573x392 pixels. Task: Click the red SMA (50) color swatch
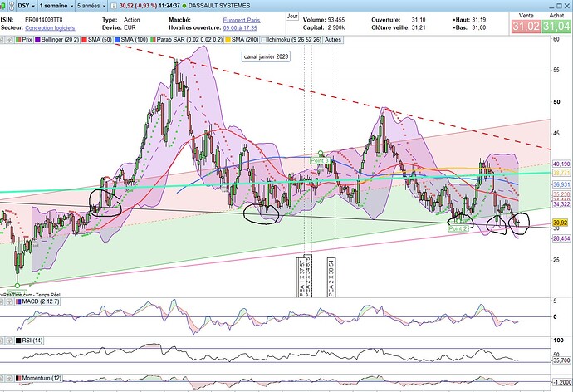pyautogui.click(x=84, y=40)
